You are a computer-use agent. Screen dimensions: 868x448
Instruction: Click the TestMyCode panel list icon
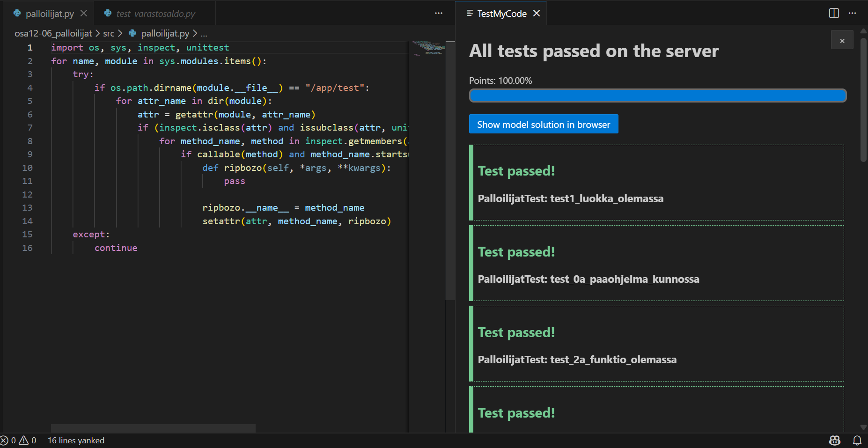pyautogui.click(x=470, y=13)
